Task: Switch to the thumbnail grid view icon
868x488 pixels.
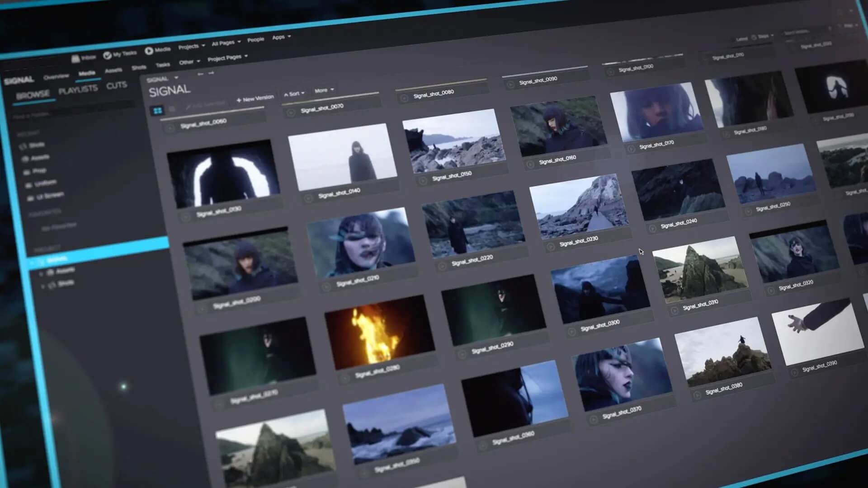Action: [158, 110]
